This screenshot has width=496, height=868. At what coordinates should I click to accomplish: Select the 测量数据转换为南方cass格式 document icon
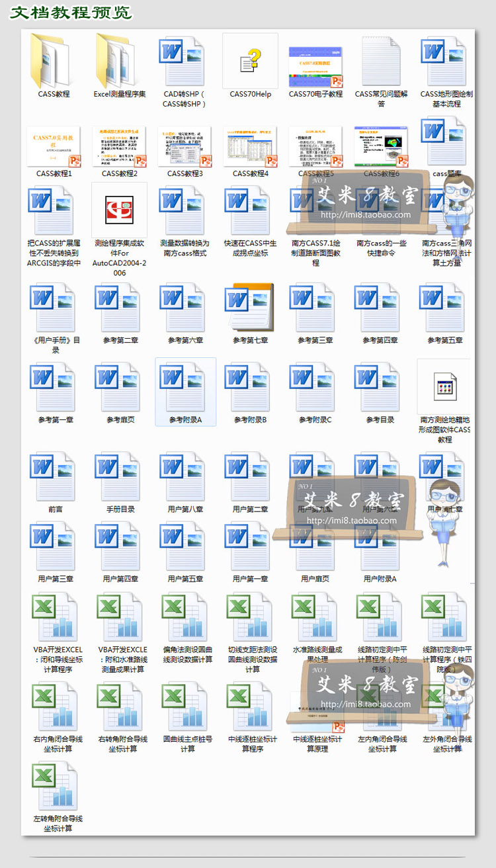183,212
